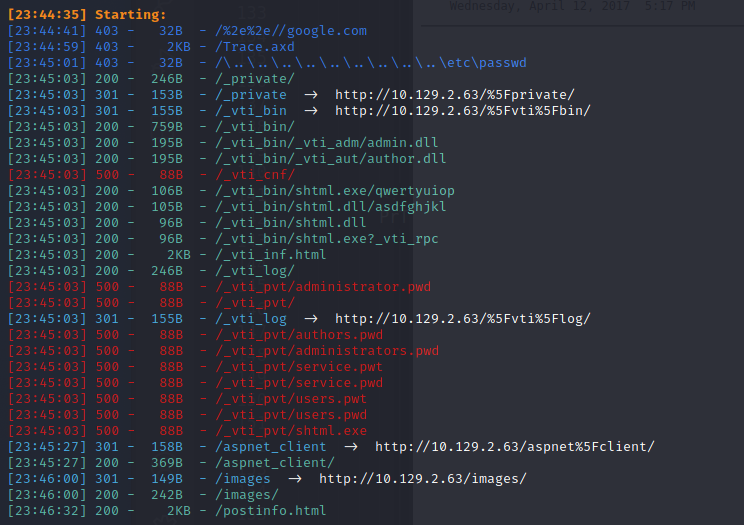Click the /_vti_pvt/service.pwt entry
This screenshot has height=525, width=744.
[x=298, y=367]
